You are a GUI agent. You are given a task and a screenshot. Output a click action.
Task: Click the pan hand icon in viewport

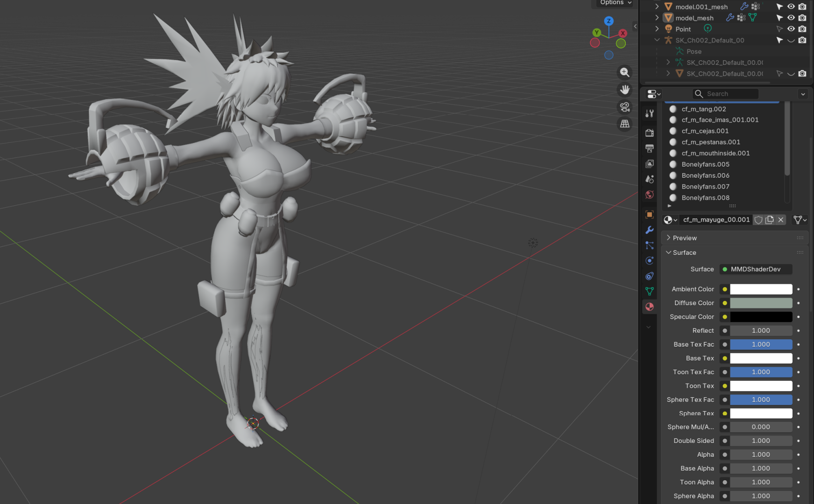(x=624, y=90)
